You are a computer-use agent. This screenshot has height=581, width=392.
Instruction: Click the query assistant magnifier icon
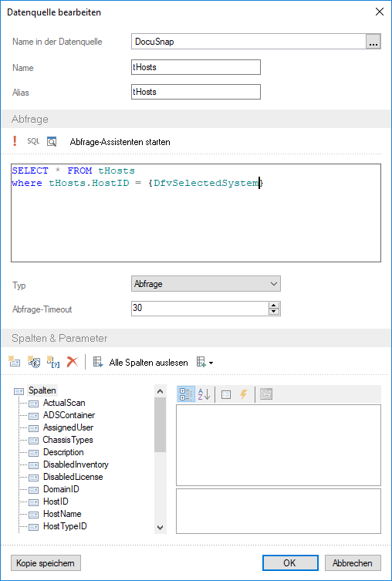pos(52,141)
